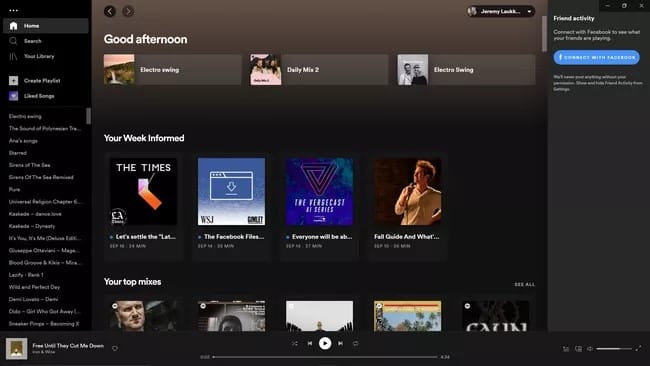Open the Electro Swing shortcut with two-person cover

(466, 70)
